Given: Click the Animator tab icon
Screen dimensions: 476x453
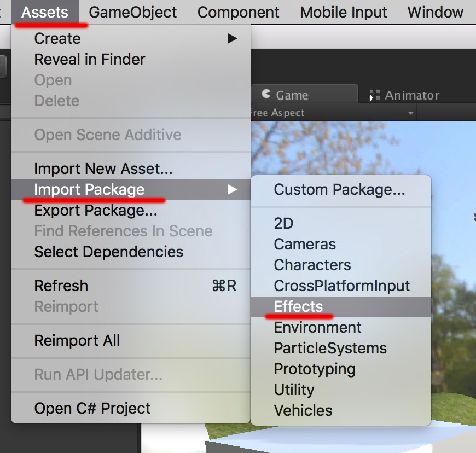Looking at the screenshot, I should (x=374, y=95).
